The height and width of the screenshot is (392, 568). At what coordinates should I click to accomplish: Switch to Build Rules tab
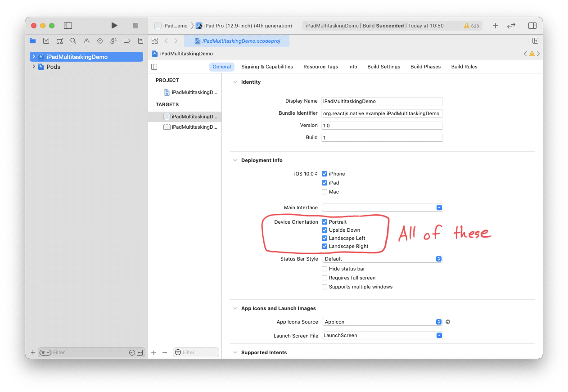(464, 67)
